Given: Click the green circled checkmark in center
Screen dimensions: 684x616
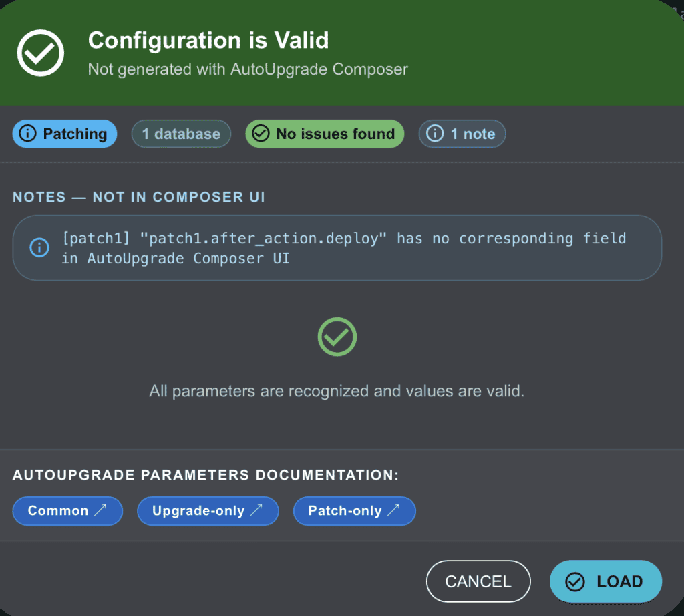Looking at the screenshot, I should point(337,337).
